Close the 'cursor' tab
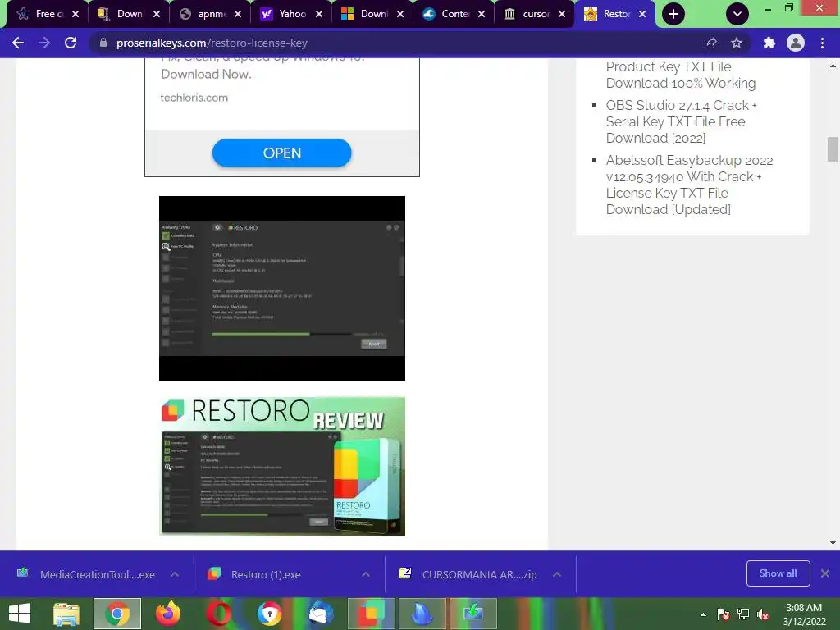The width and height of the screenshot is (840, 630). tap(562, 14)
